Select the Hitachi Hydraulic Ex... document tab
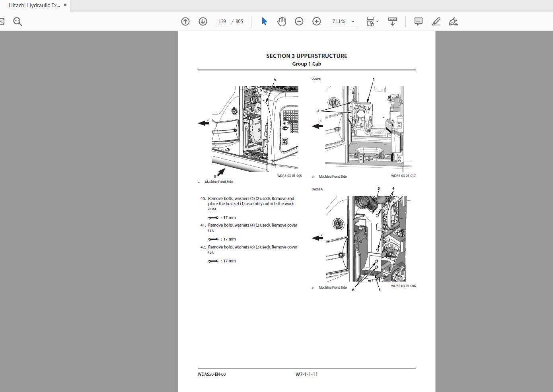 click(x=34, y=6)
